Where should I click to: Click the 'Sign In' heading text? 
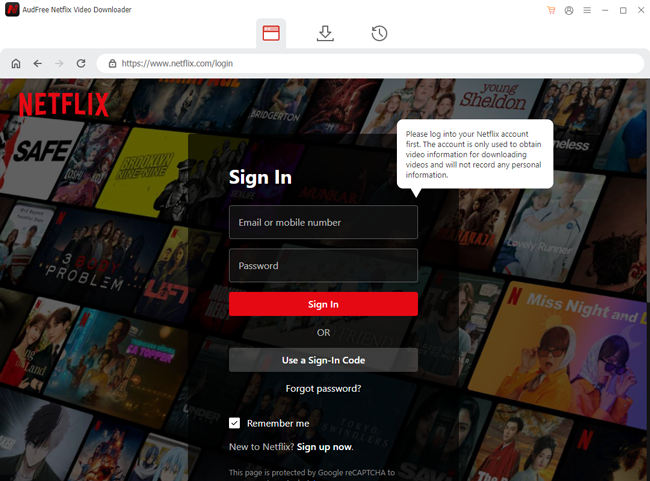[x=260, y=177]
